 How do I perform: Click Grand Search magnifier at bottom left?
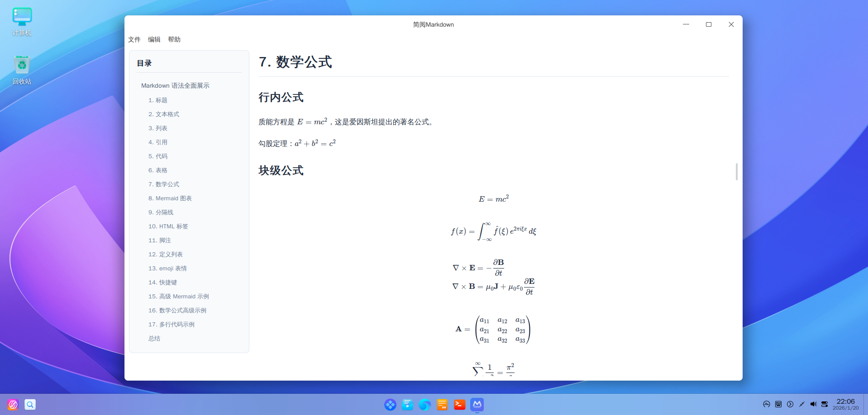tap(30, 404)
